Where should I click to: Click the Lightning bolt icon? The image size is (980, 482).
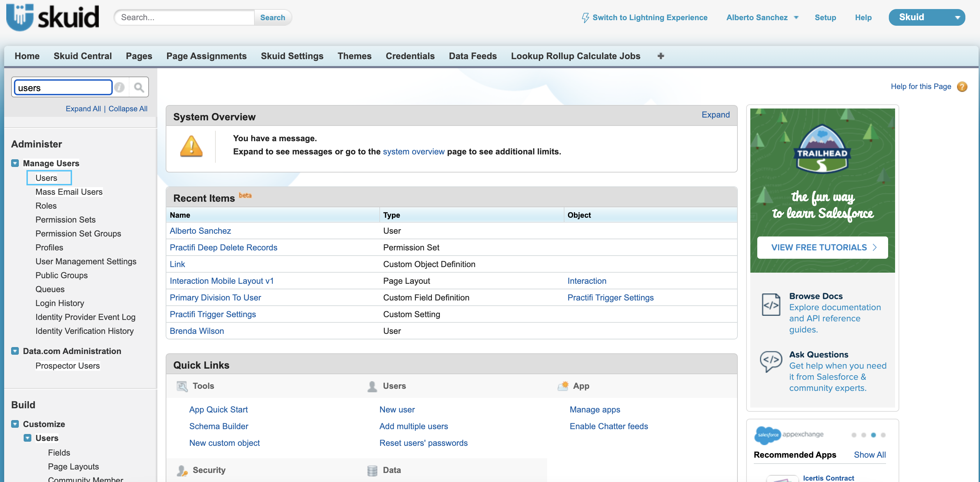click(585, 17)
